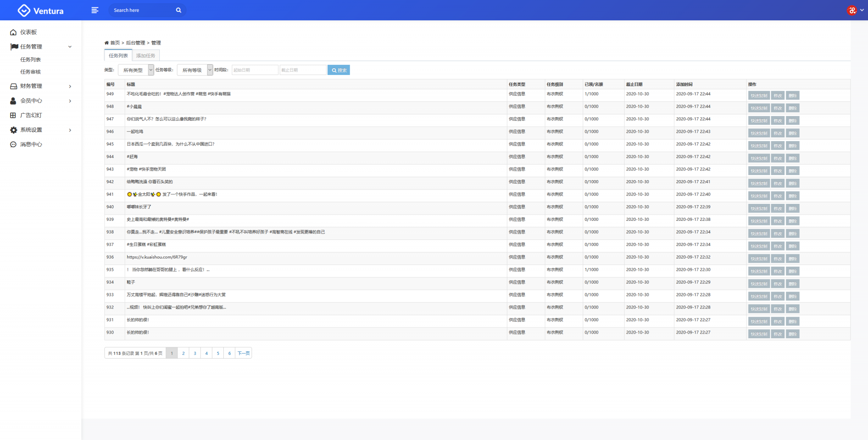Switch to the 添加任务 tab
The height and width of the screenshot is (440, 868).
(x=145, y=56)
